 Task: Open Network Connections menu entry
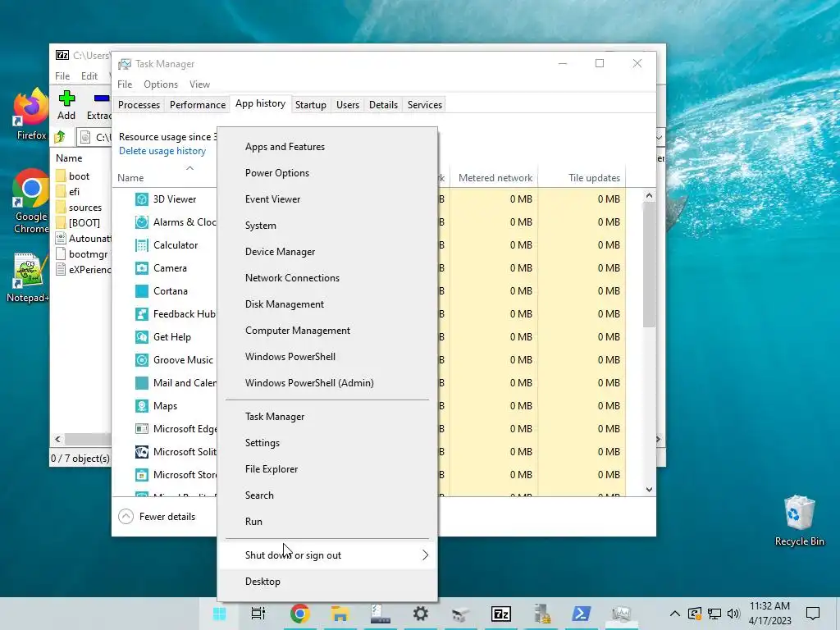click(x=327, y=278)
